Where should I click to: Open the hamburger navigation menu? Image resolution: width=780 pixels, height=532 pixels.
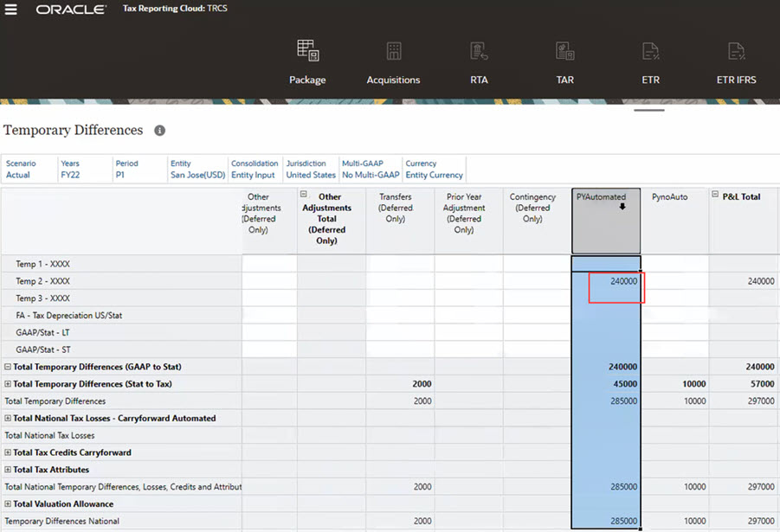point(11,10)
